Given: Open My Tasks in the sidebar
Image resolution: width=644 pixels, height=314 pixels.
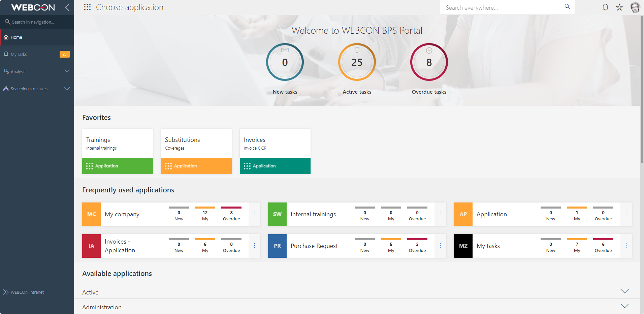Looking at the screenshot, I should (x=37, y=54).
